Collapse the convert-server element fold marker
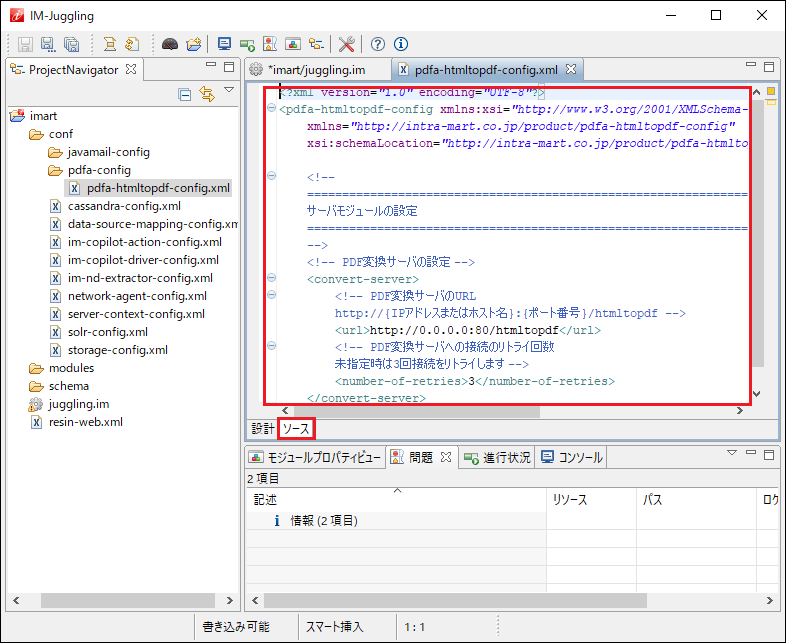The image size is (786, 643). (x=272, y=279)
